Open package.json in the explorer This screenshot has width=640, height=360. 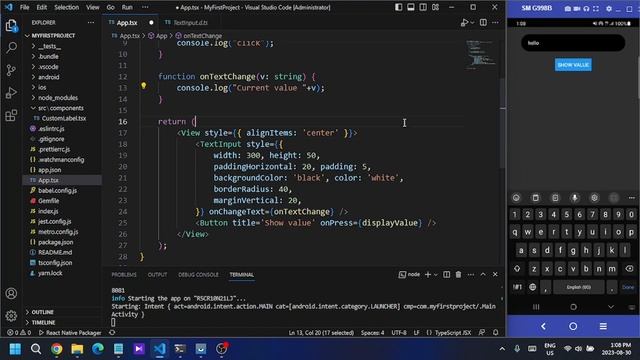(56, 242)
